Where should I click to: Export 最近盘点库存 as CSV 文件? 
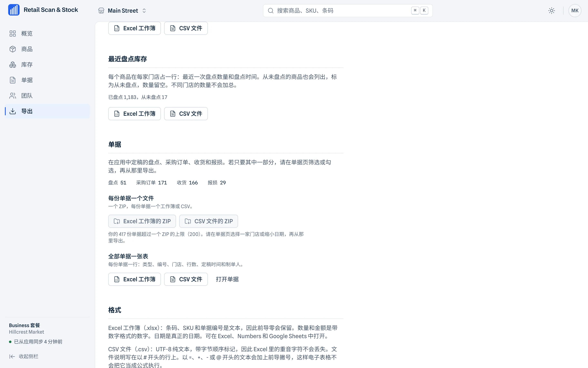pyautogui.click(x=186, y=114)
